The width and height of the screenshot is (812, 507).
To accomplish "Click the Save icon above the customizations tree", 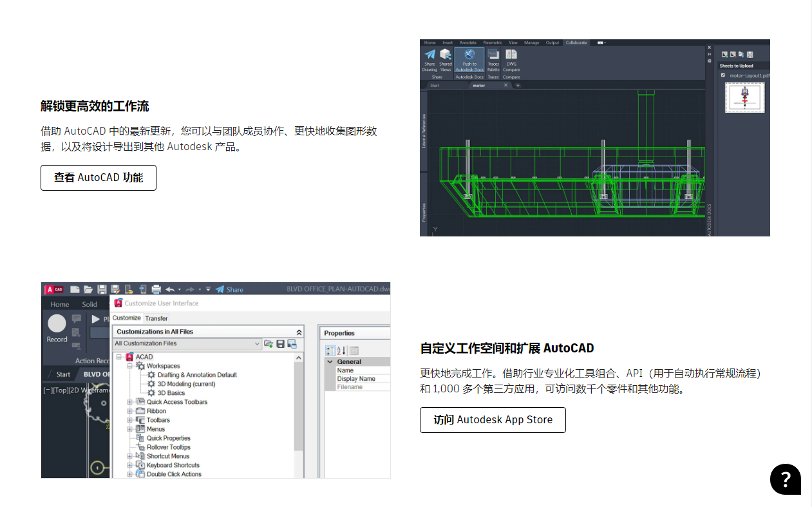I will (279, 343).
